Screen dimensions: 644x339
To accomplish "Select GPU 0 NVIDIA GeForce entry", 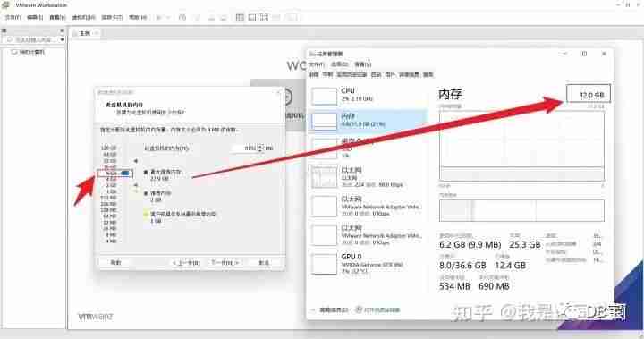I will 368,264.
